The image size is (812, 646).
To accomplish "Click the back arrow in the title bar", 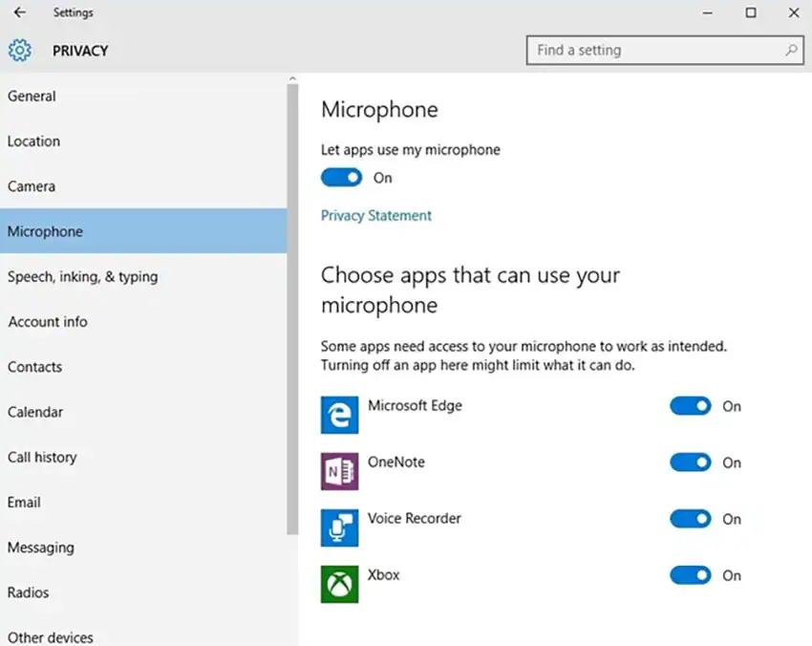I will click(x=20, y=11).
